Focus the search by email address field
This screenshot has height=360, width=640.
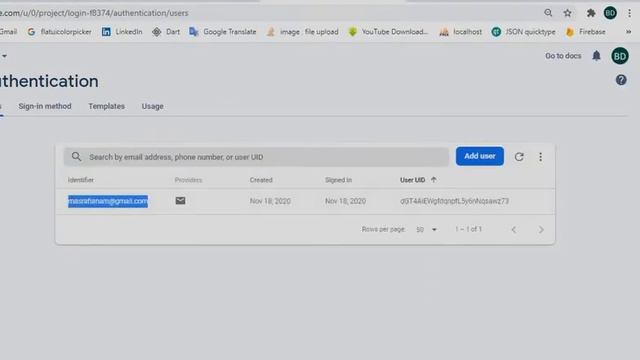(x=256, y=157)
